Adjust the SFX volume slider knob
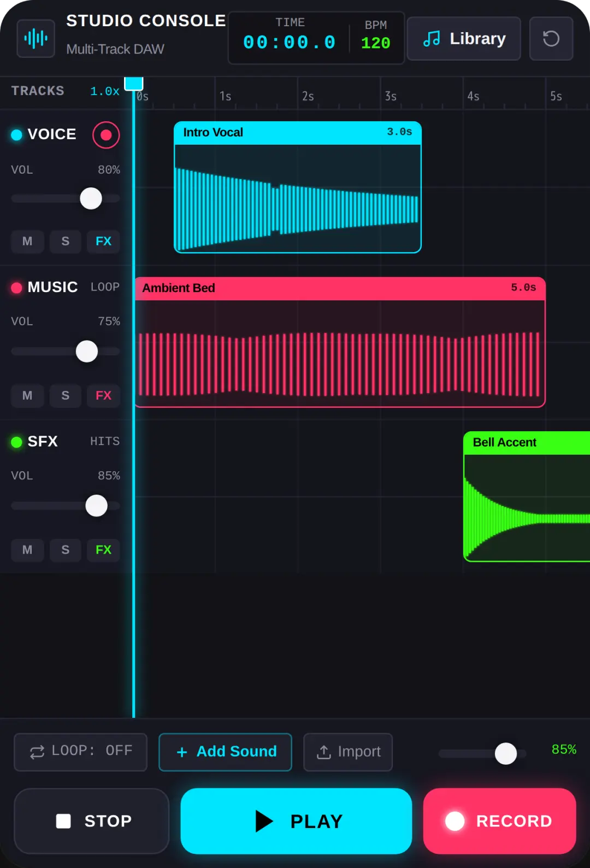The height and width of the screenshot is (868, 590). [x=97, y=506]
